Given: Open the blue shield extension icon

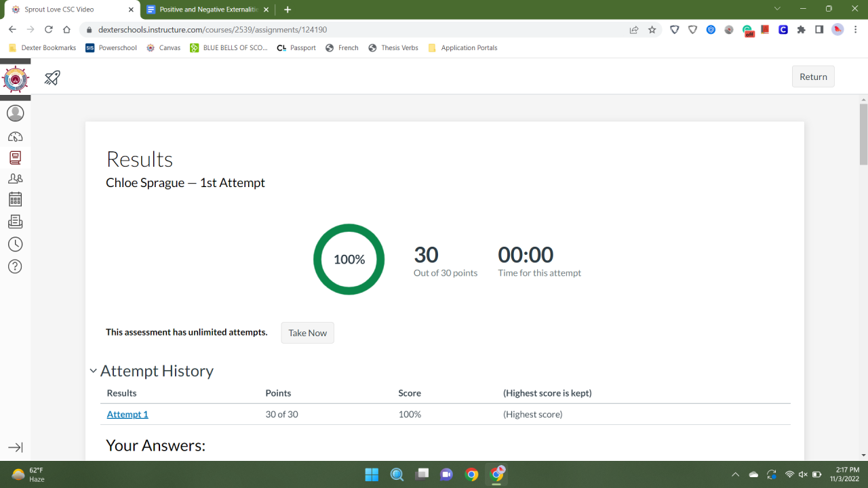Looking at the screenshot, I should point(711,30).
